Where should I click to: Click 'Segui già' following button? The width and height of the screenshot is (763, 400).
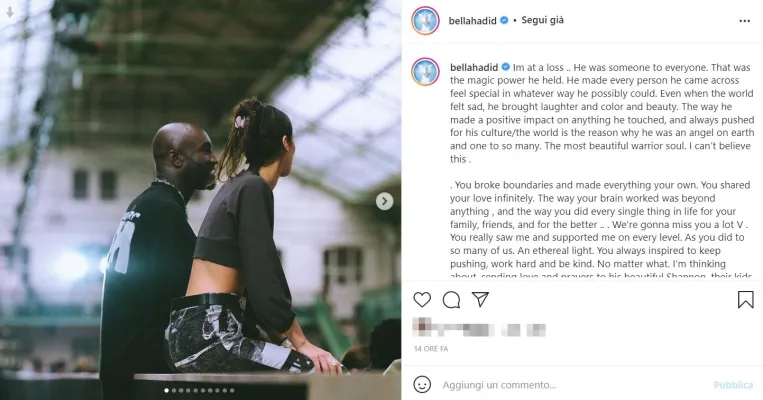coord(542,20)
